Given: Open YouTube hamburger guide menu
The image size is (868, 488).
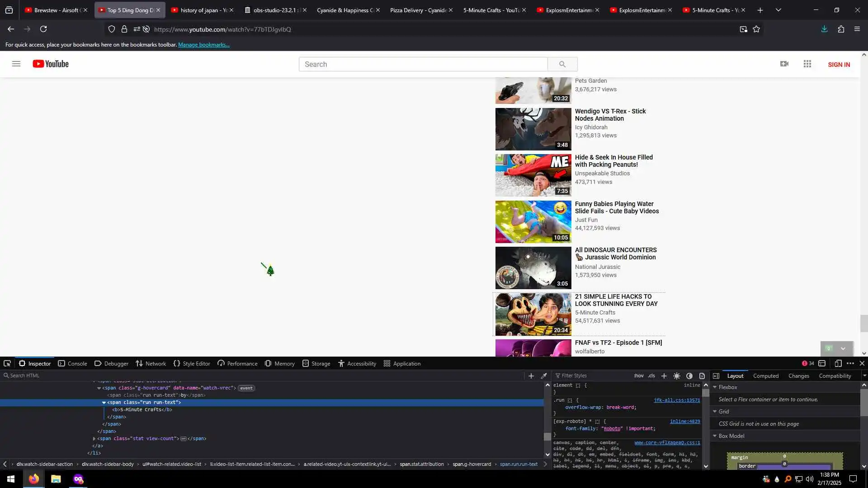Looking at the screenshot, I should pyautogui.click(x=16, y=64).
